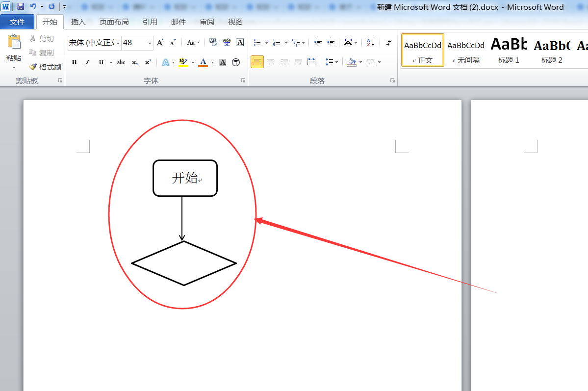Image resolution: width=588 pixels, height=391 pixels.
Task: Click the sort A-Z icon
Action: 370,43
